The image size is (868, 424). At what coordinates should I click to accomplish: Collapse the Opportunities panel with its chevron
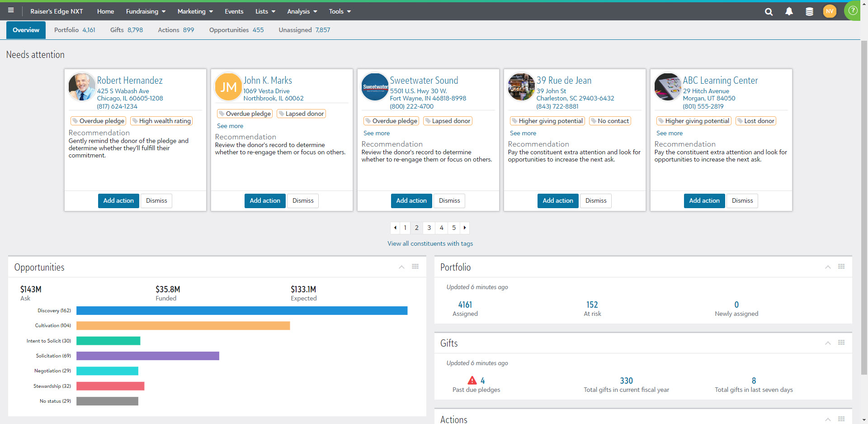point(401,267)
